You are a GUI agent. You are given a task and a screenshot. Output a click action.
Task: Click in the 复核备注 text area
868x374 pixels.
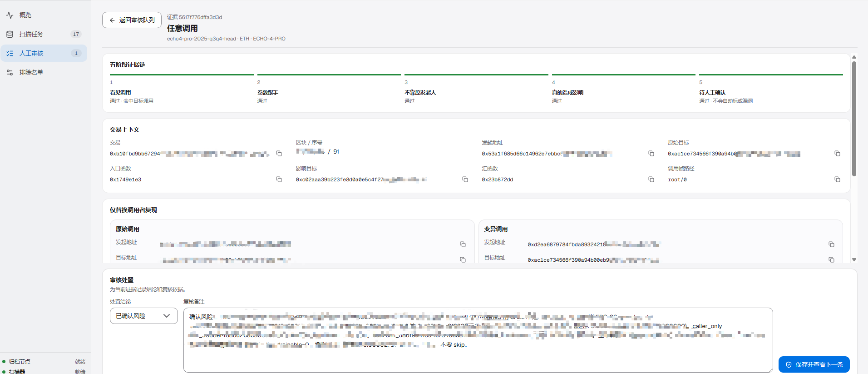(x=478, y=340)
